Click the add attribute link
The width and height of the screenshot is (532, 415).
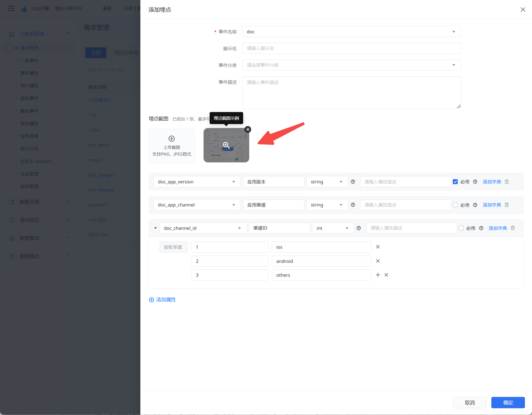163,300
